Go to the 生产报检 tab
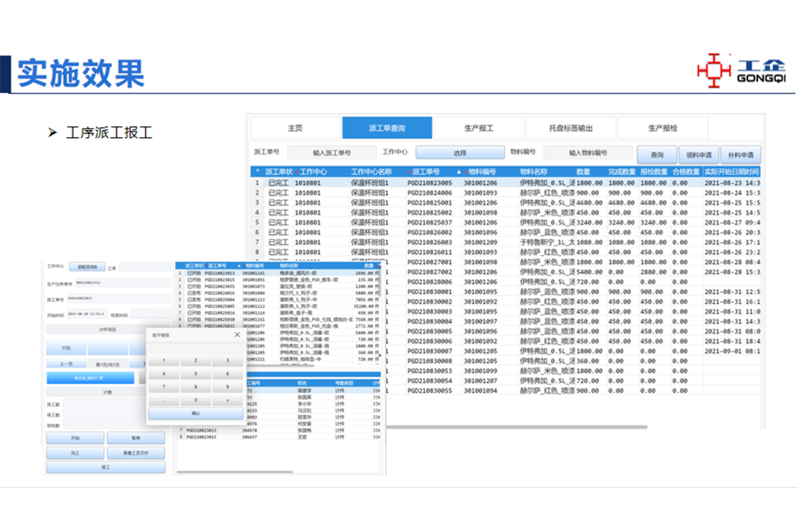Screen dimensions: 798x532 pyautogui.click(x=662, y=128)
